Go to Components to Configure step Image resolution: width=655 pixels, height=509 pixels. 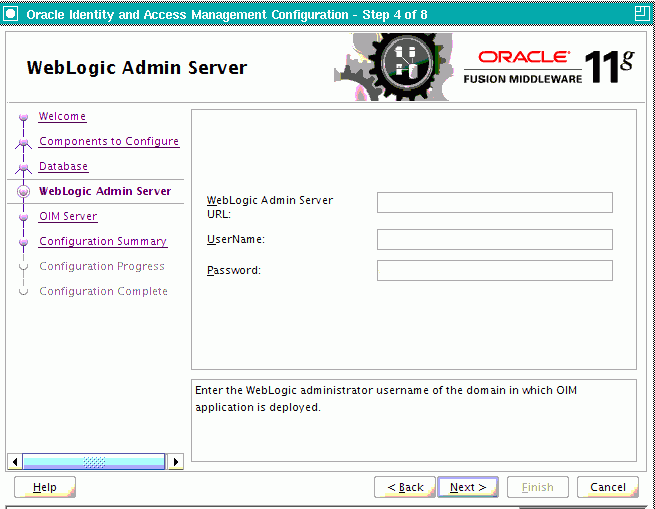click(109, 141)
